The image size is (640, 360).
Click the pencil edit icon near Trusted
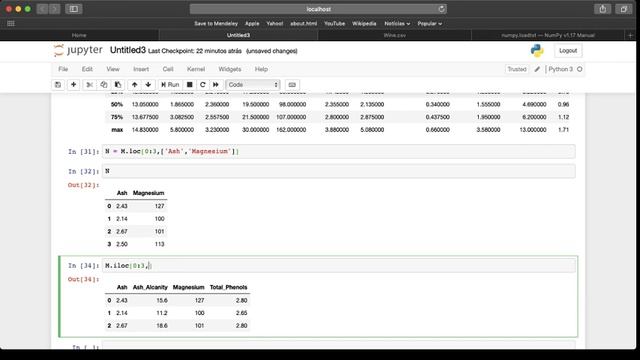click(537, 69)
